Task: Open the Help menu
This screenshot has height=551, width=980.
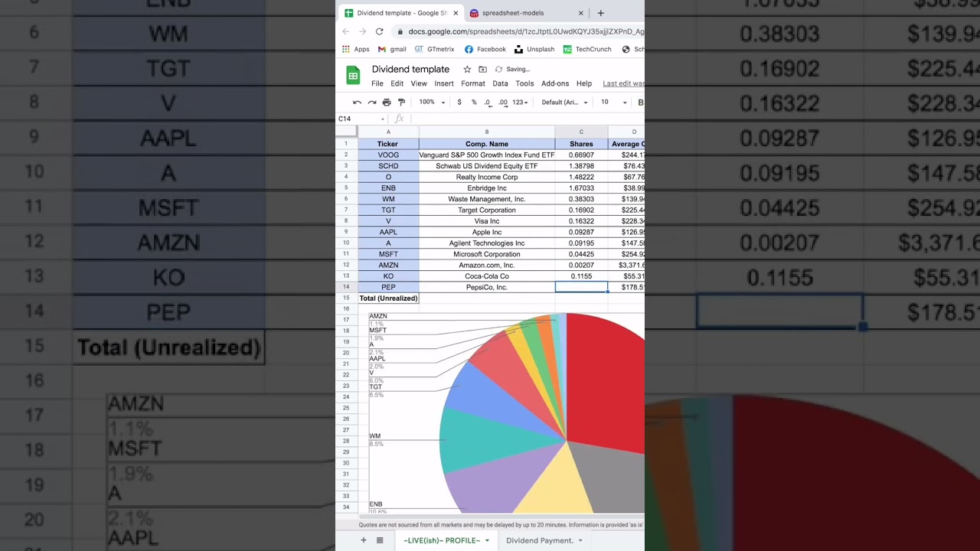Action: [584, 83]
